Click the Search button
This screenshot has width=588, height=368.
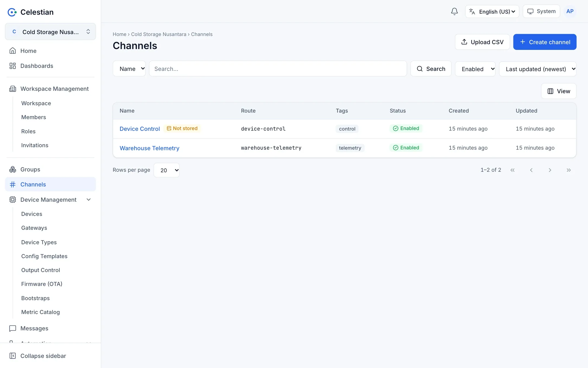(x=431, y=69)
